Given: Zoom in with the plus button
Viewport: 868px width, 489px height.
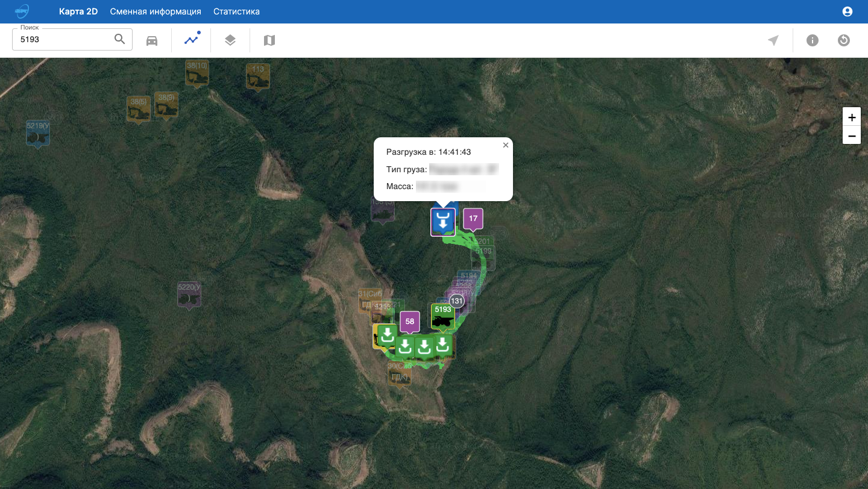Looking at the screenshot, I should [852, 117].
